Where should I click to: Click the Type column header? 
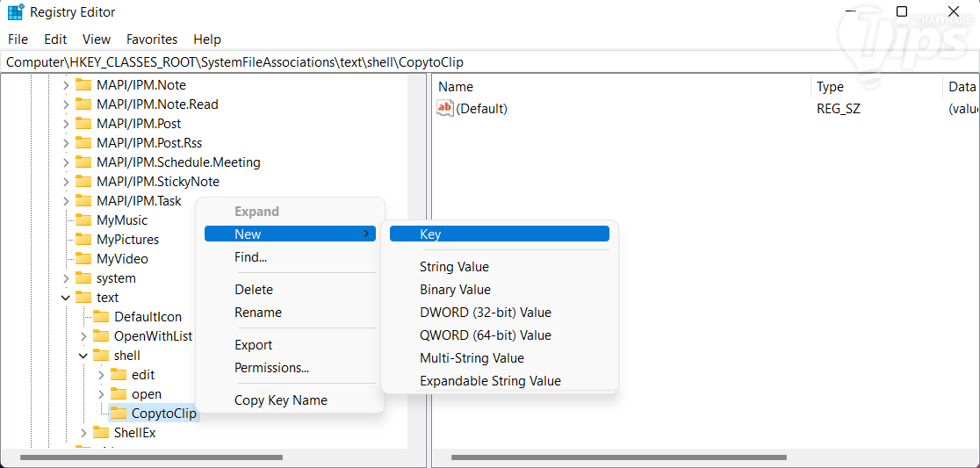(x=830, y=87)
